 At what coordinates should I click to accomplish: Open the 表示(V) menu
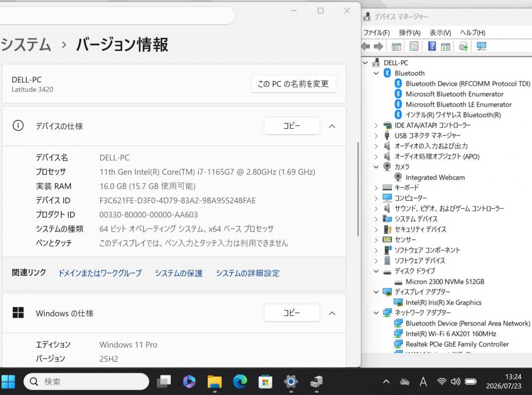coord(440,32)
